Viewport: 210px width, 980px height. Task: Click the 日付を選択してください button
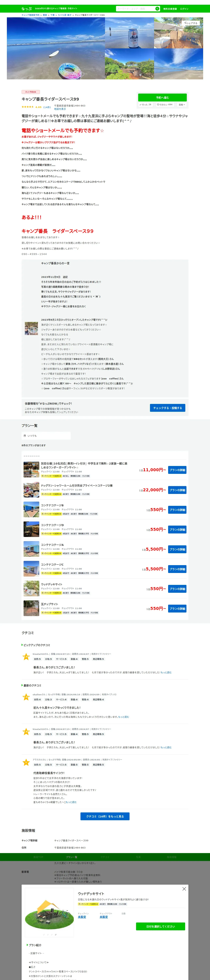(160, 926)
